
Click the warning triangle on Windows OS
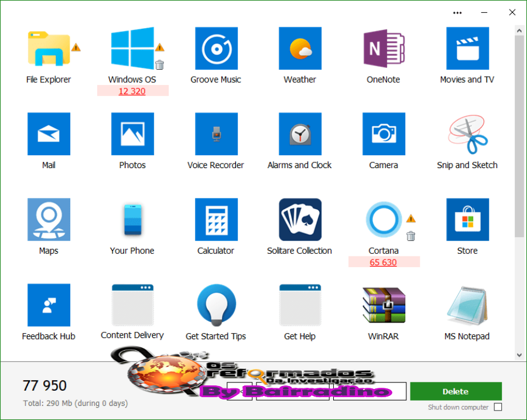[160, 47]
